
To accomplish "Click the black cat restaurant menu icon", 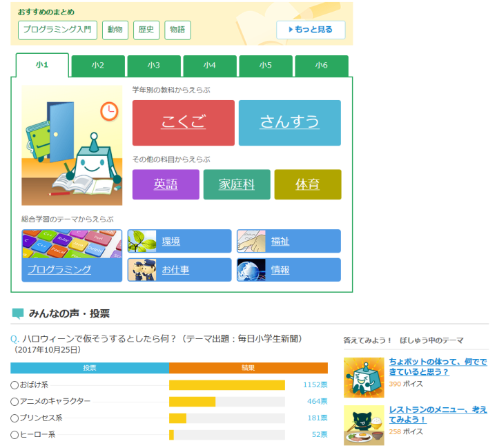I will pyautogui.click(x=363, y=425).
